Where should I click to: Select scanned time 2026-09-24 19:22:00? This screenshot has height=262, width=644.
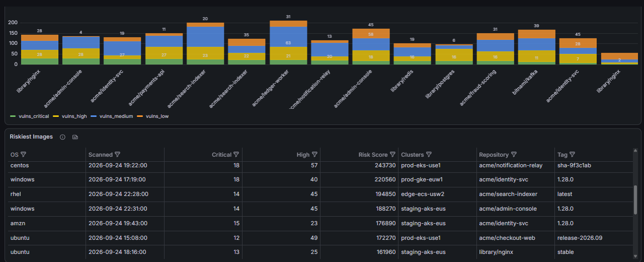pyautogui.click(x=118, y=165)
